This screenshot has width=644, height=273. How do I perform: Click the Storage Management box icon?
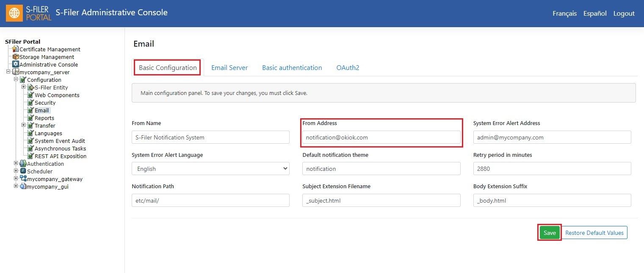pyautogui.click(x=16, y=57)
